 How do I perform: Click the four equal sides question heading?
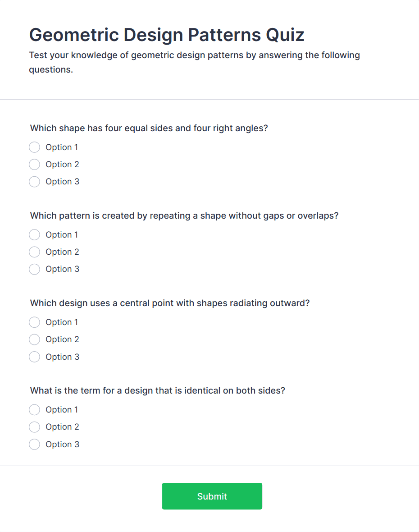point(149,128)
